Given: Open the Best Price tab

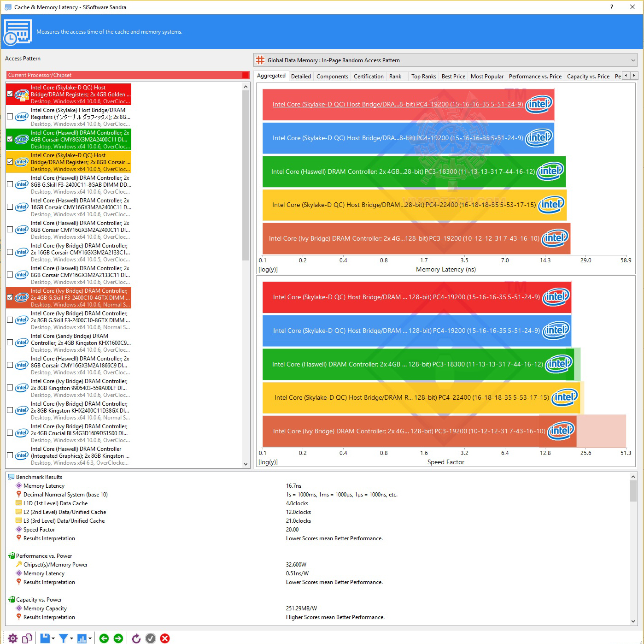Looking at the screenshot, I should coord(453,77).
